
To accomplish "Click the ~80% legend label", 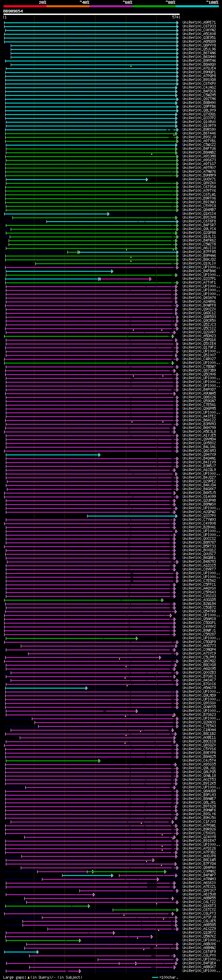I will (x=170, y=2).
